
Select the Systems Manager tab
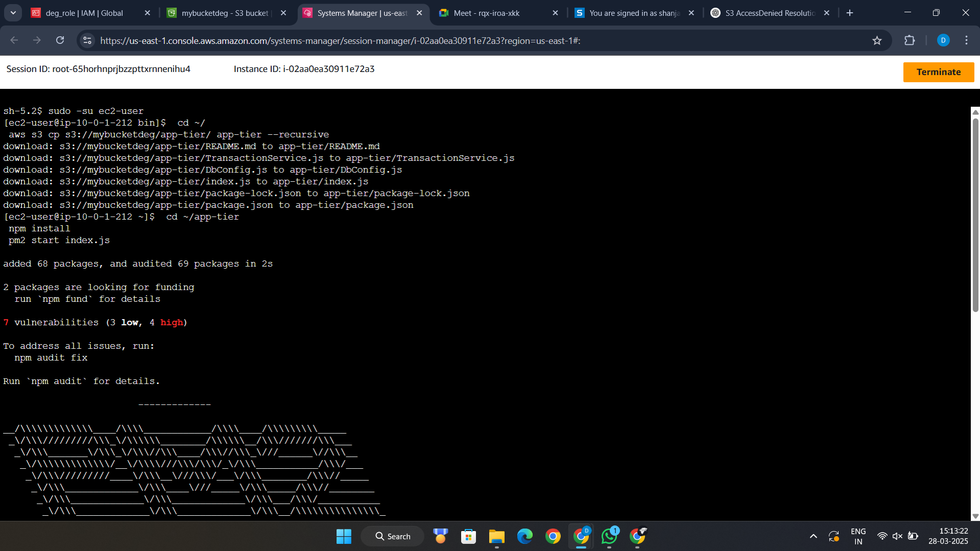pyautogui.click(x=362, y=13)
